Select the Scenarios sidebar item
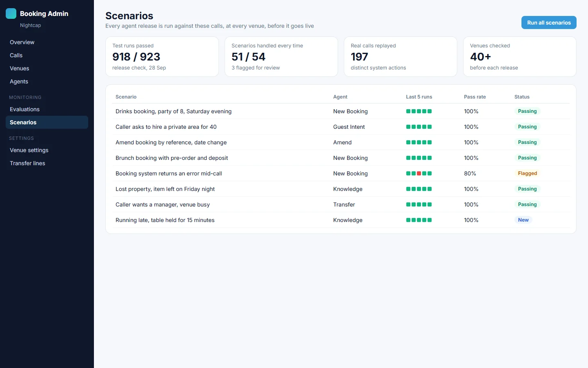 (47, 122)
